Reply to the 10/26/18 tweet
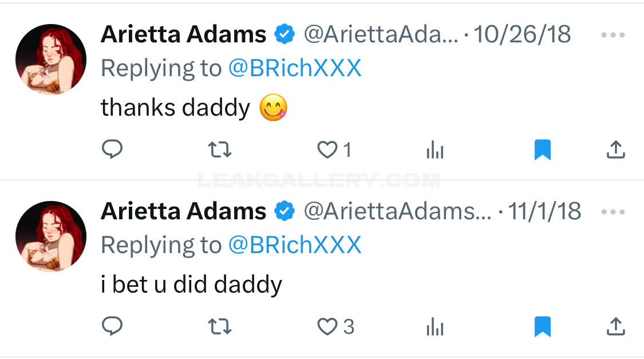Screen dimensions: 644x359 [112, 150]
